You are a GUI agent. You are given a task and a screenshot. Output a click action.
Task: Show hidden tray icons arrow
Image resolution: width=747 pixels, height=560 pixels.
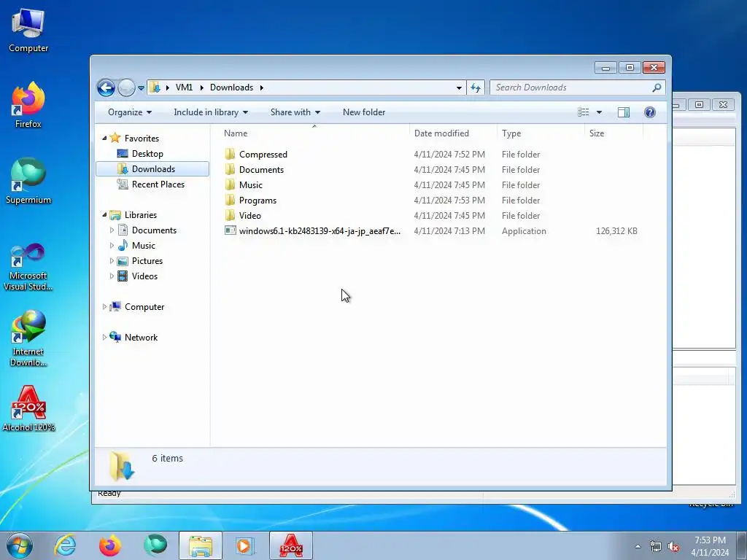638,547
